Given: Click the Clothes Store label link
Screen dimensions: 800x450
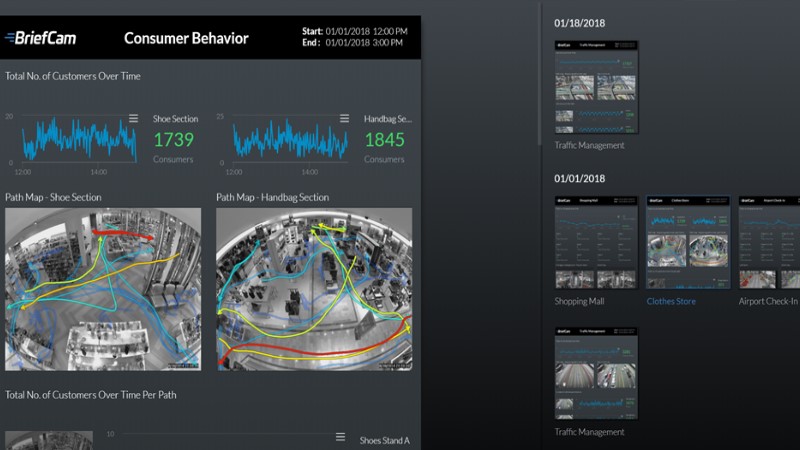Looking at the screenshot, I should tap(671, 301).
